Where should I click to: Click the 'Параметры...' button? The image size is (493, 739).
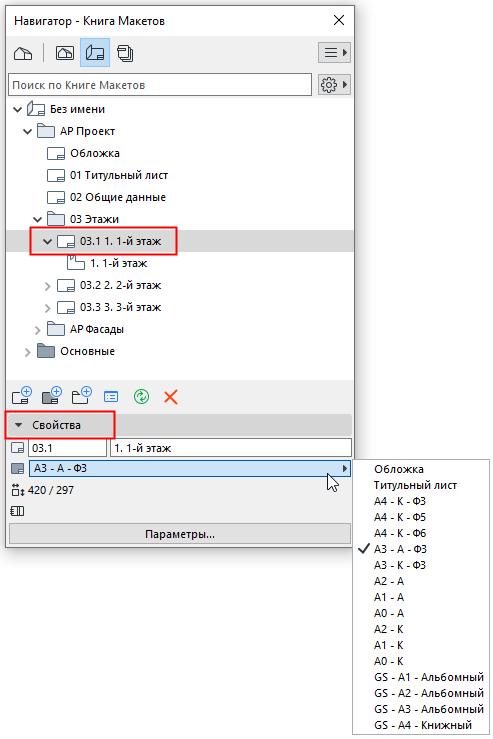180,534
